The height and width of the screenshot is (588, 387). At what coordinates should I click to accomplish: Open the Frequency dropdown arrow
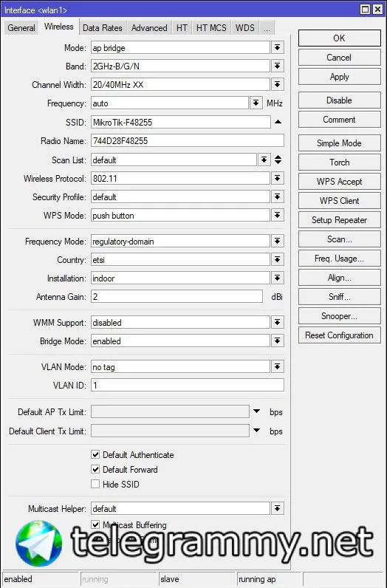(x=256, y=103)
